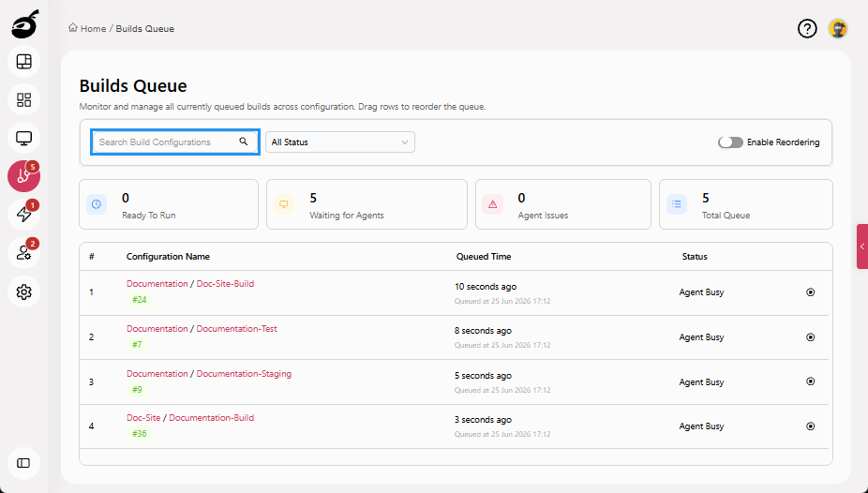Image resolution: width=868 pixels, height=493 pixels.
Task: Click Agent Busy status for Documentation-Staging
Action: (701, 381)
